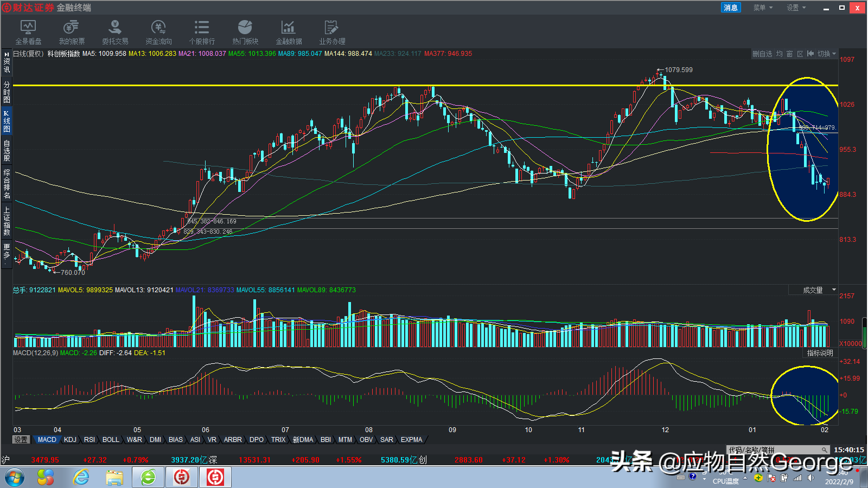The height and width of the screenshot is (488, 868).
Task: Open the 业务办理 business handling icon
Action: click(332, 33)
